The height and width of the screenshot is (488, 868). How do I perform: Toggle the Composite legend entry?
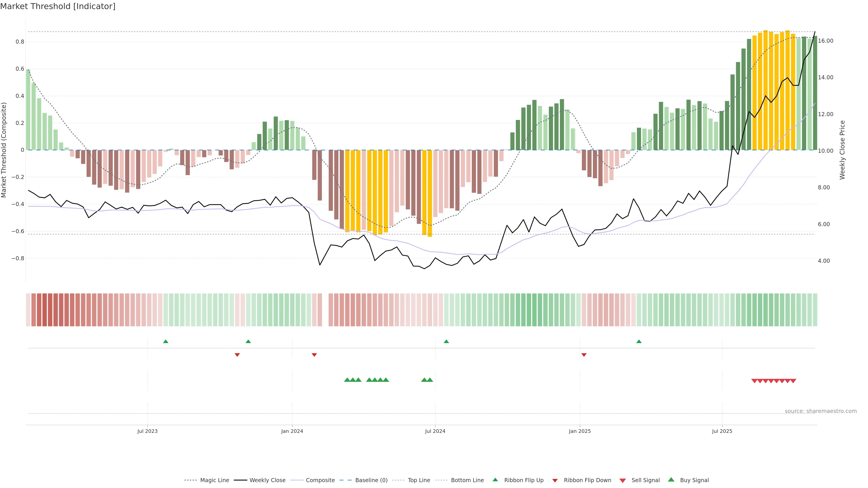tap(320, 480)
